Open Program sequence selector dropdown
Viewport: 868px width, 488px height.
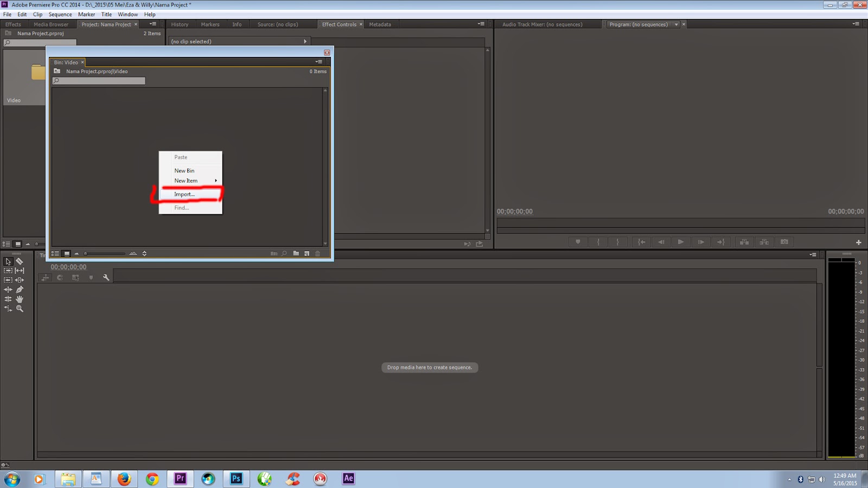point(676,24)
